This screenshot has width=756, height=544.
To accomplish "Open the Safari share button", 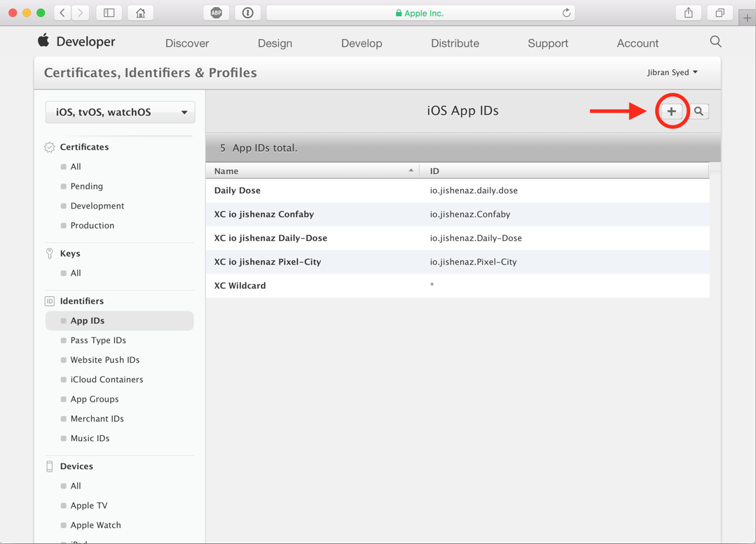I will (689, 13).
